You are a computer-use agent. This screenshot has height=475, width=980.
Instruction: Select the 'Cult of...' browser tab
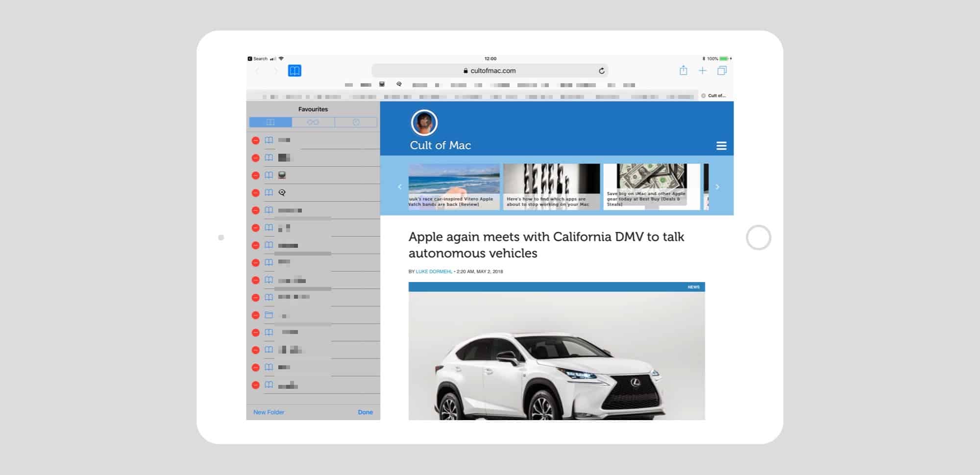[x=716, y=96]
